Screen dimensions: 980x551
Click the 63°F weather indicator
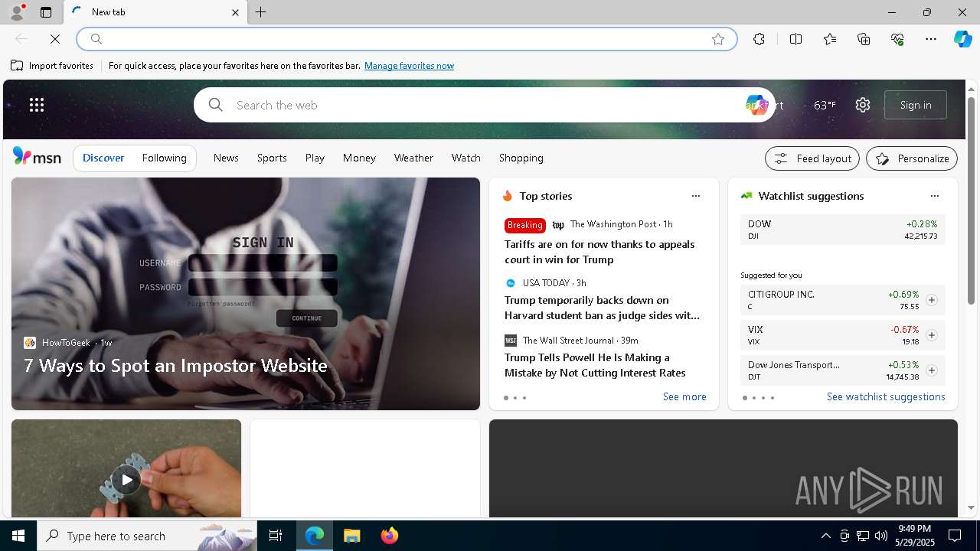click(x=825, y=105)
